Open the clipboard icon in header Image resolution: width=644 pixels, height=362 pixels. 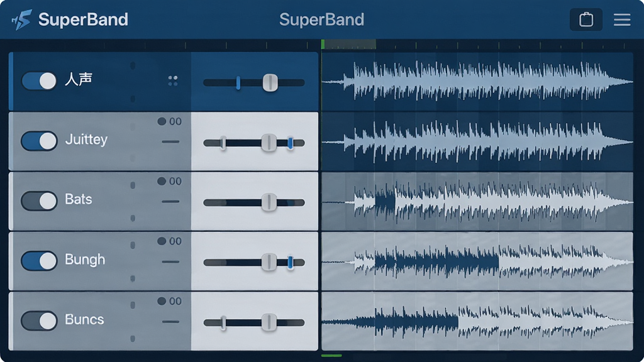tap(586, 19)
